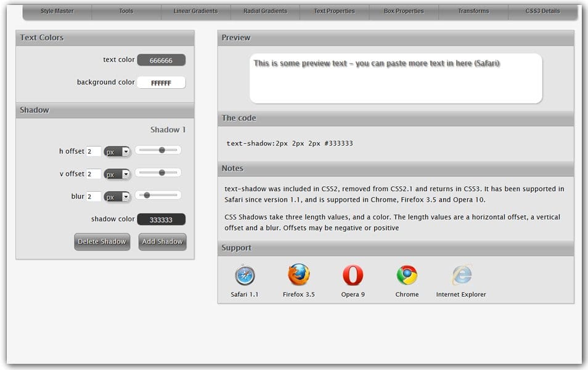Click the blur slider handle

pyautogui.click(x=147, y=195)
